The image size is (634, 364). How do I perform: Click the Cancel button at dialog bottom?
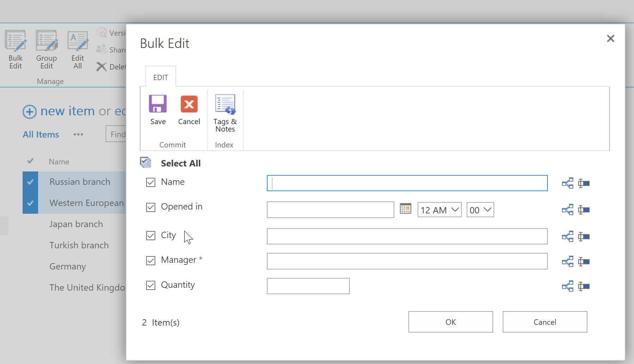coord(544,322)
